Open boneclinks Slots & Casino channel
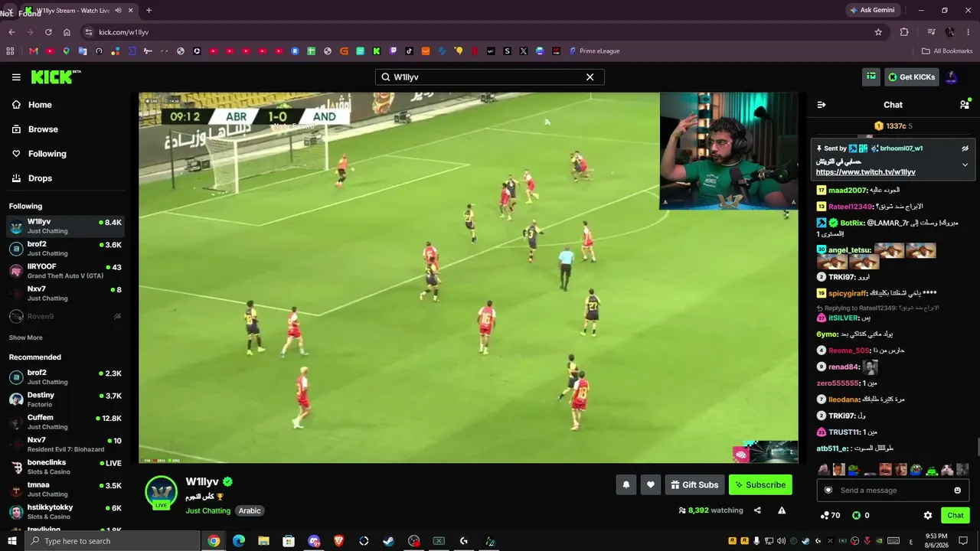The height and width of the screenshot is (551, 980). 66,467
